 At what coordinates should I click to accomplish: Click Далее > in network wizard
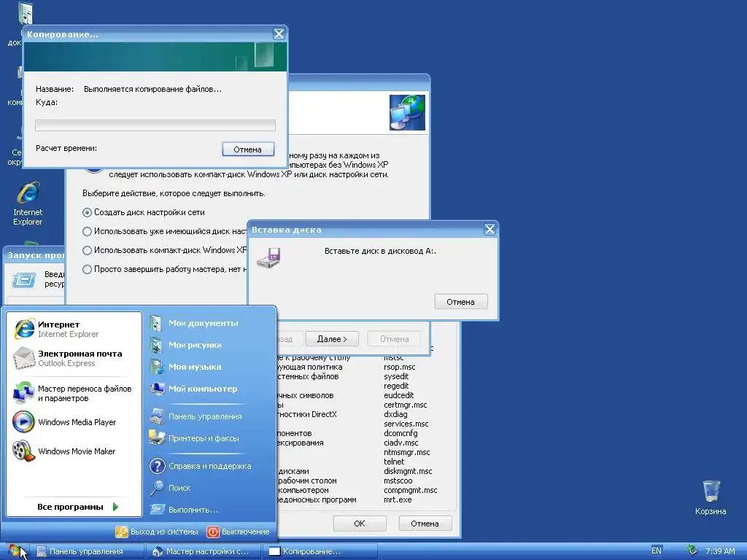pos(332,339)
